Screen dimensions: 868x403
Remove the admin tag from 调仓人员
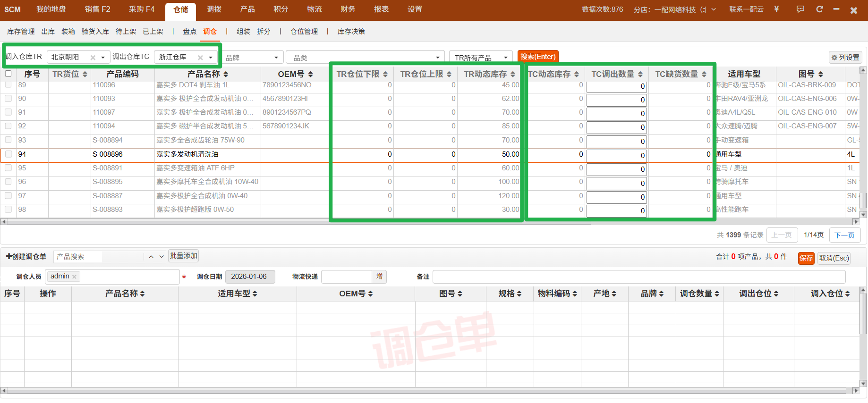[x=75, y=277]
